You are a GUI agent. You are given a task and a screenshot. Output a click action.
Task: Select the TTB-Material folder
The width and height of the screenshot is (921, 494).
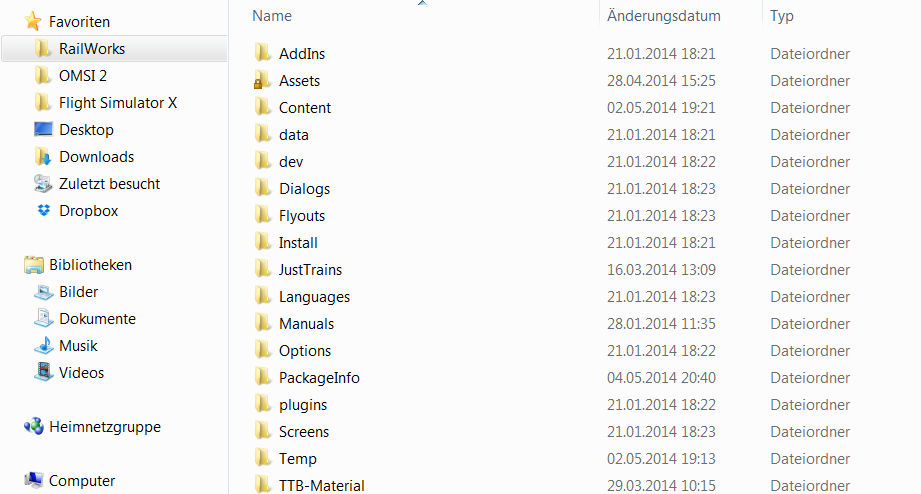(321, 486)
